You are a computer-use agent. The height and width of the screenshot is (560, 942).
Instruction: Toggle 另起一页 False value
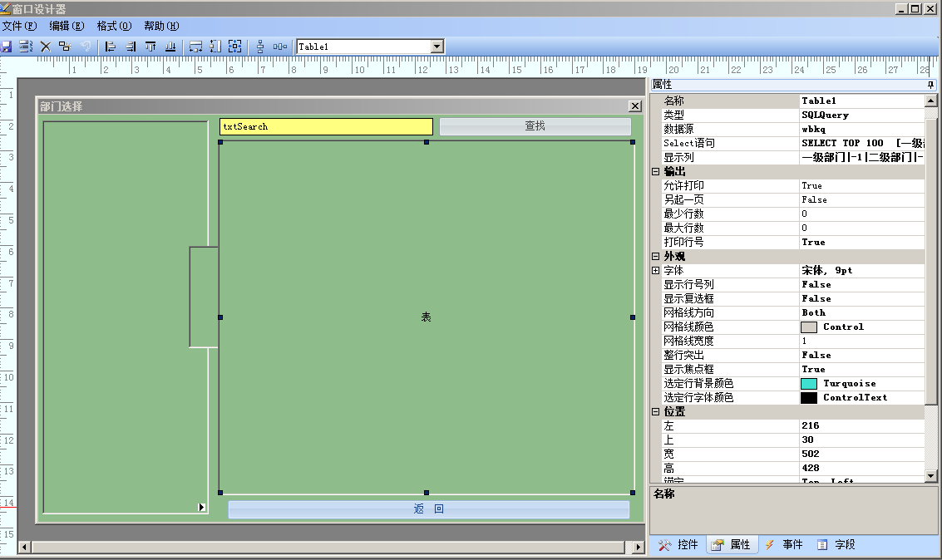pos(861,200)
